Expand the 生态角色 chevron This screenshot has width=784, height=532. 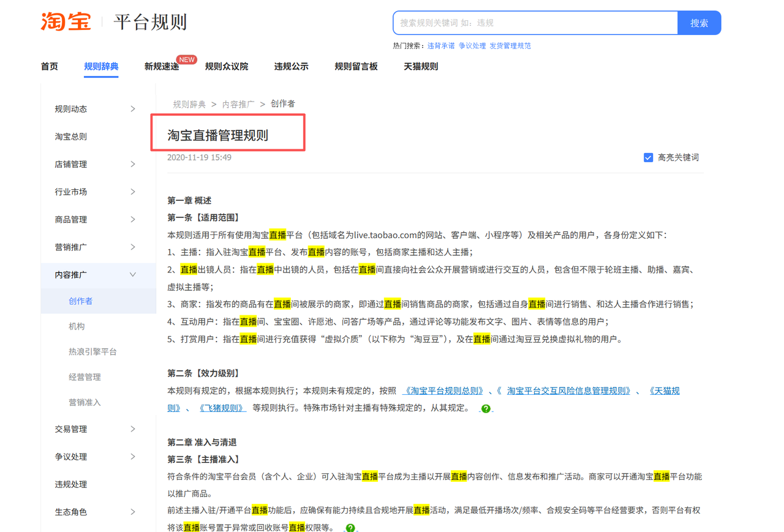(133, 512)
